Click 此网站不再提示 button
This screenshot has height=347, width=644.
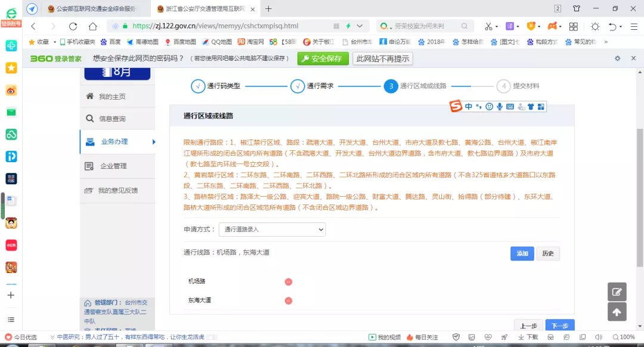pos(382,58)
